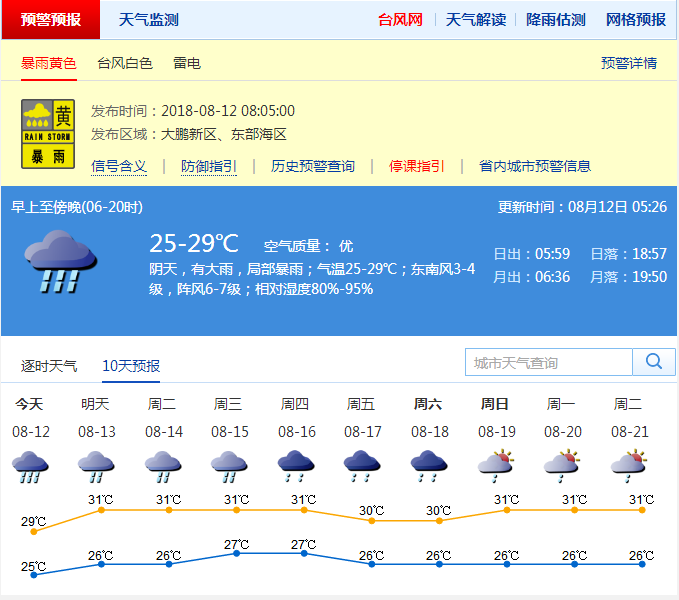Click the search magnifier button
This screenshot has height=600, width=679.
[x=654, y=362]
